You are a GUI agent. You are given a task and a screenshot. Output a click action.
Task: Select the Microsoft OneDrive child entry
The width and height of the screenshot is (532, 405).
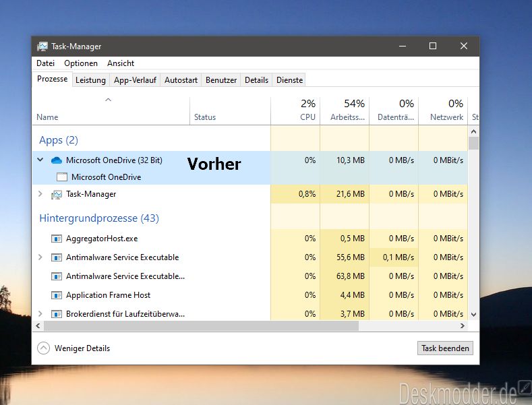250,177
